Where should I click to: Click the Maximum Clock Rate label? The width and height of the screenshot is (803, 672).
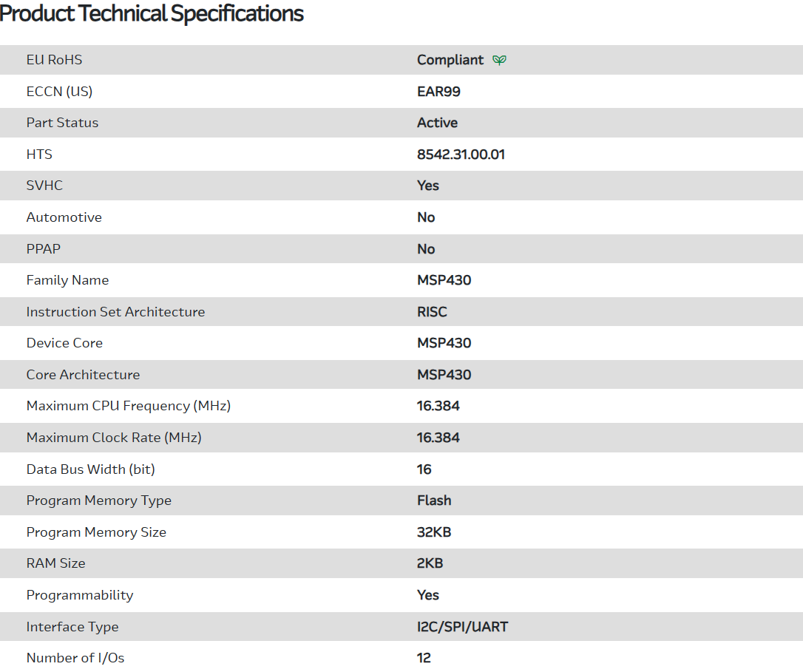pos(114,438)
